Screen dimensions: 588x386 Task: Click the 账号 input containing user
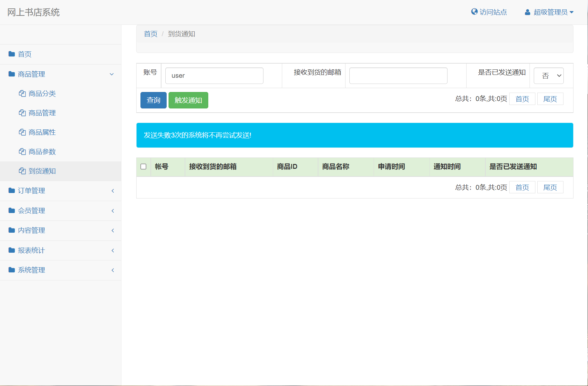(x=214, y=76)
